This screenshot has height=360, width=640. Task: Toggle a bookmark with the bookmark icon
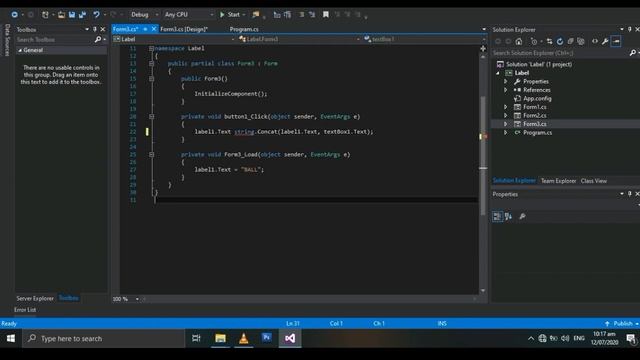(326, 15)
